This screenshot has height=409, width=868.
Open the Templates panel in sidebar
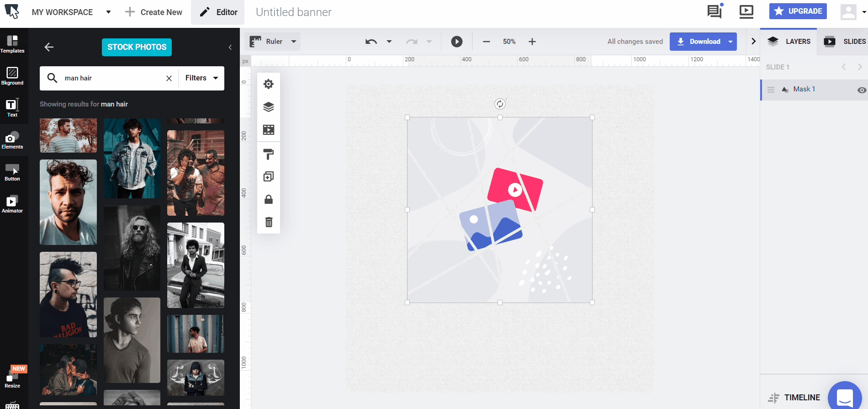pos(12,44)
